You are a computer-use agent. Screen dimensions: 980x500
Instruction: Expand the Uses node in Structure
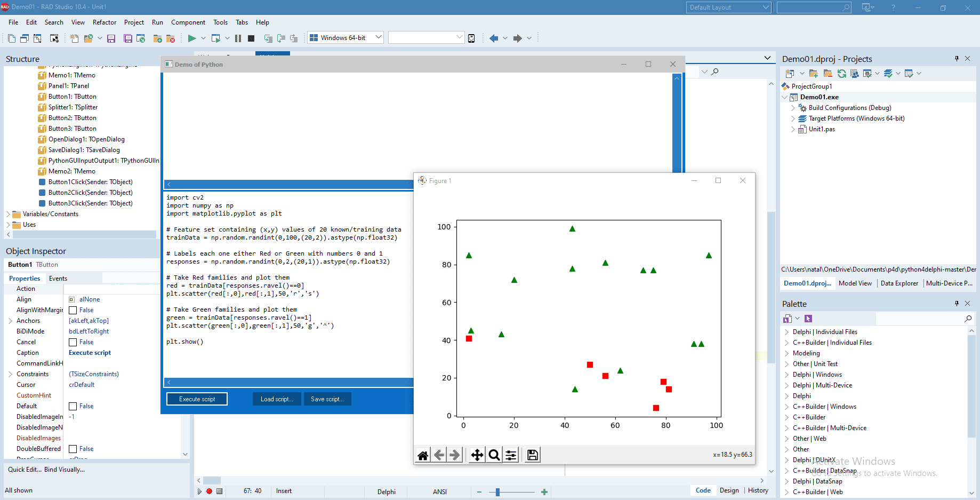(x=8, y=225)
